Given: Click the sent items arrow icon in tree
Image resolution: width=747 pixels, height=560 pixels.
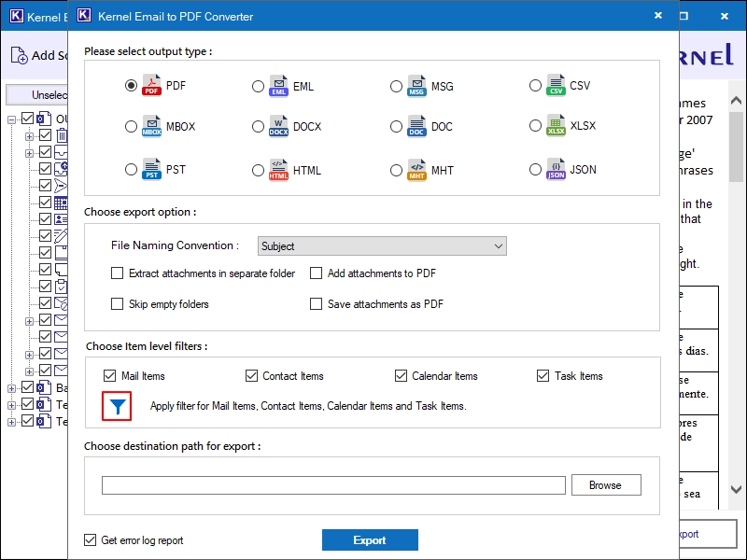Looking at the screenshot, I should (61, 185).
